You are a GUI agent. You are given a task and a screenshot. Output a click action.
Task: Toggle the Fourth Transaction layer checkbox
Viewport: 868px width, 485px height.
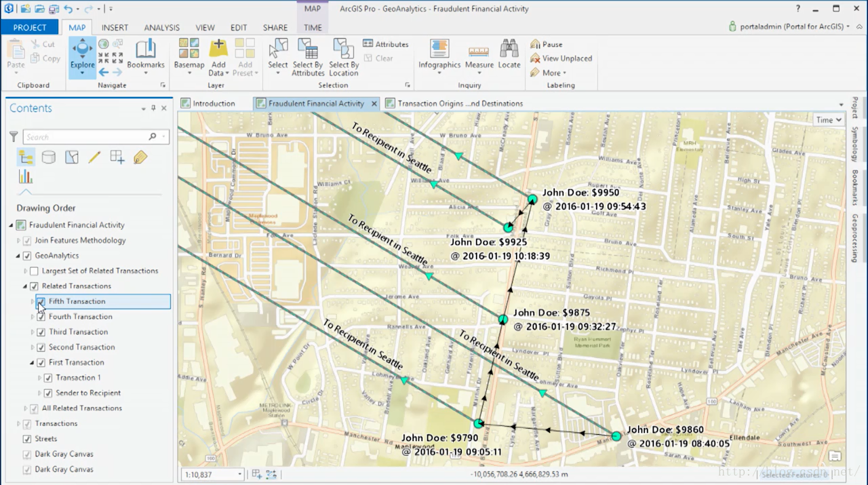pyautogui.click(x=41, y=317)
